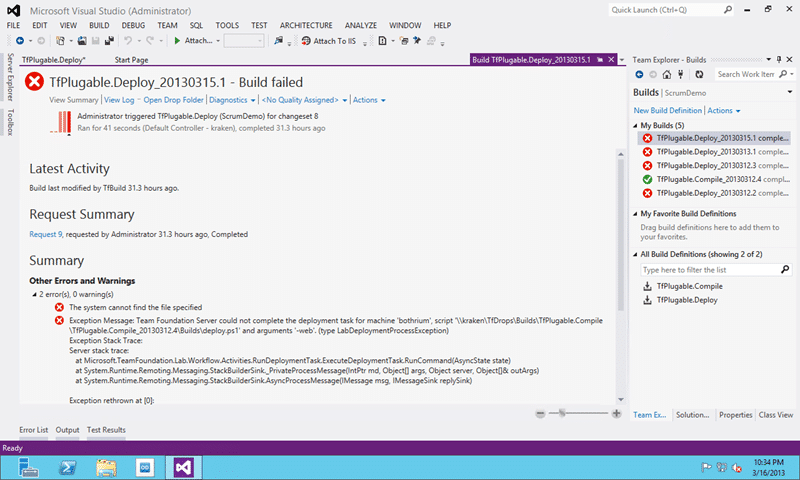Switch to Solution Explorer tab
The width and height of the screenshot is (800, 480).
[x=692, y=415]
